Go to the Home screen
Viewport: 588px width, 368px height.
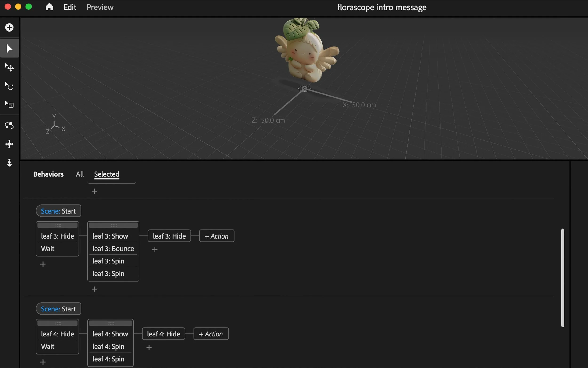[x=49, y=7]
